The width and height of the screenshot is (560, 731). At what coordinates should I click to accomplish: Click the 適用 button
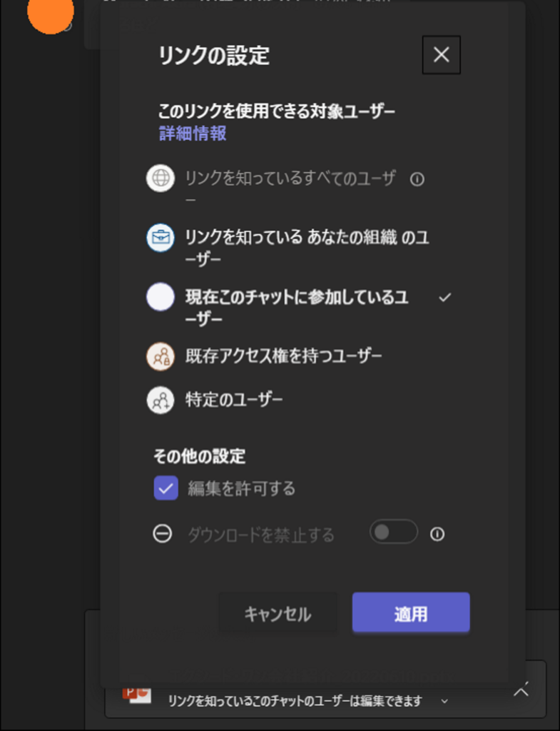[x=411, y=612]
